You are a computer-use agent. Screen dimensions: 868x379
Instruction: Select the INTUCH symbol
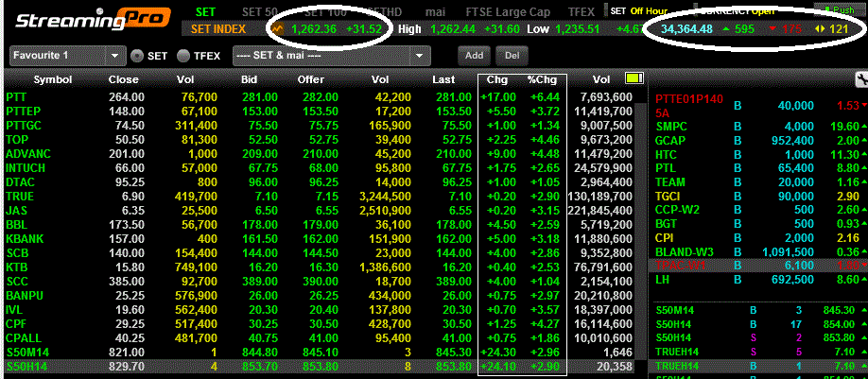(26, 167)
